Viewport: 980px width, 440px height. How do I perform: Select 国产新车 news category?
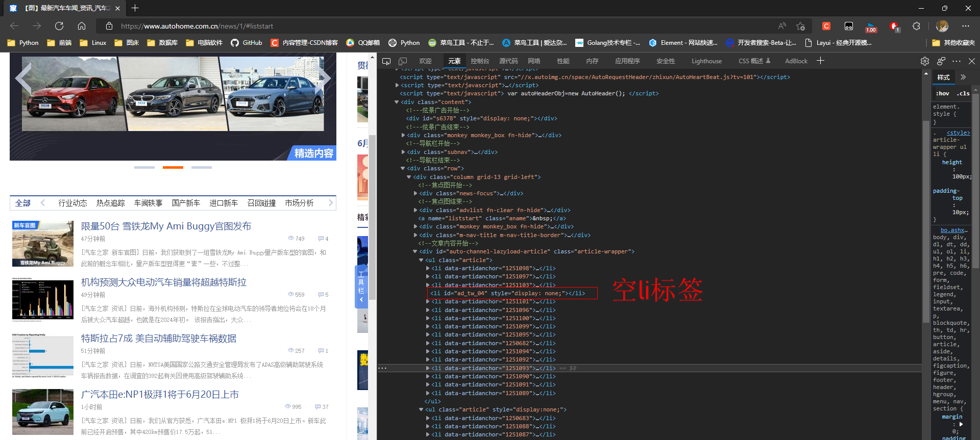186,203
